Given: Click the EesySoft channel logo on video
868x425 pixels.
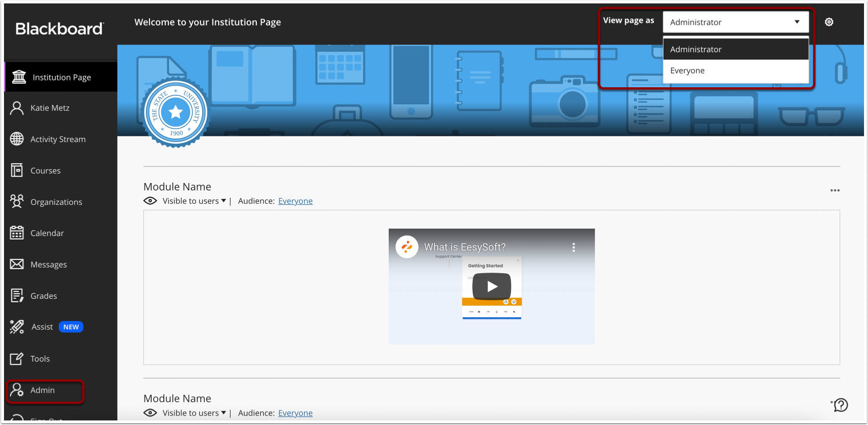Looking at the screenshot, I should [407, 247].
